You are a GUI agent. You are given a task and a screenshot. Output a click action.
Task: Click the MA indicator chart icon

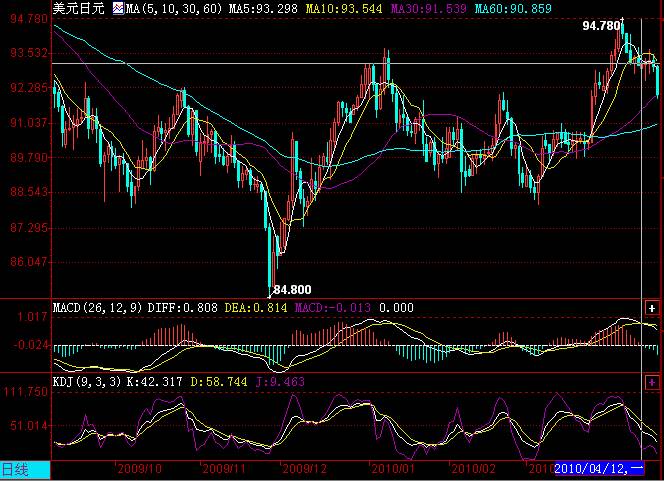[x=118, y=8]
